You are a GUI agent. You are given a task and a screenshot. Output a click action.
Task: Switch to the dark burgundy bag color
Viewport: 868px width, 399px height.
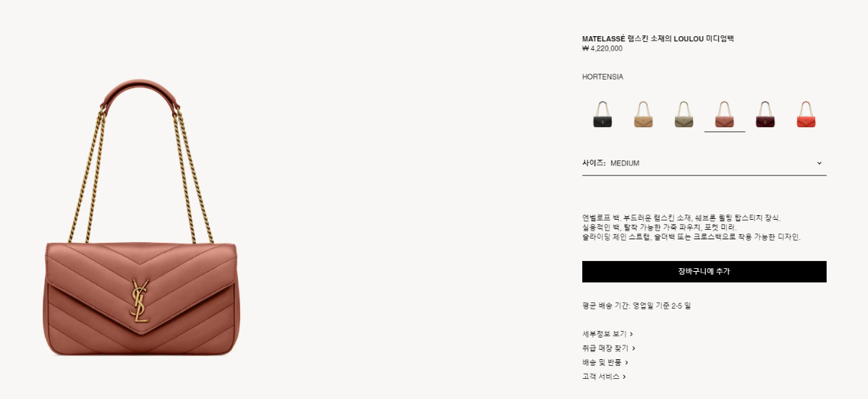[765, 114]
